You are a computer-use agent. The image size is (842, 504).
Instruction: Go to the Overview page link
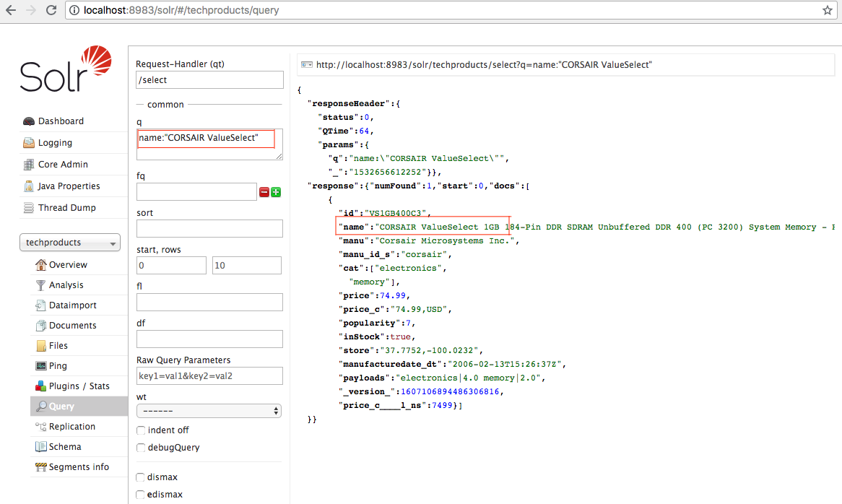pos(68,264)
